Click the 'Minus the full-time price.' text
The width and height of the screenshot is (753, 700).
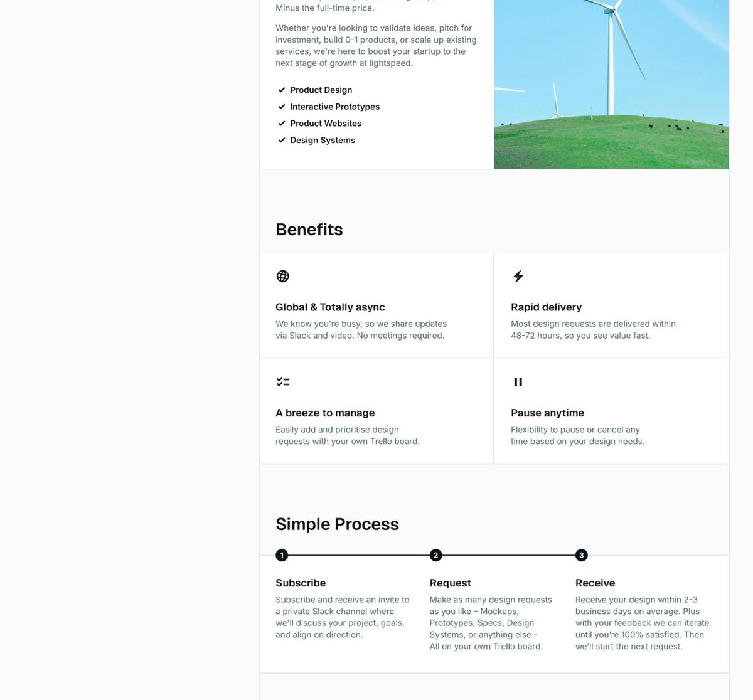click(324, 8)
